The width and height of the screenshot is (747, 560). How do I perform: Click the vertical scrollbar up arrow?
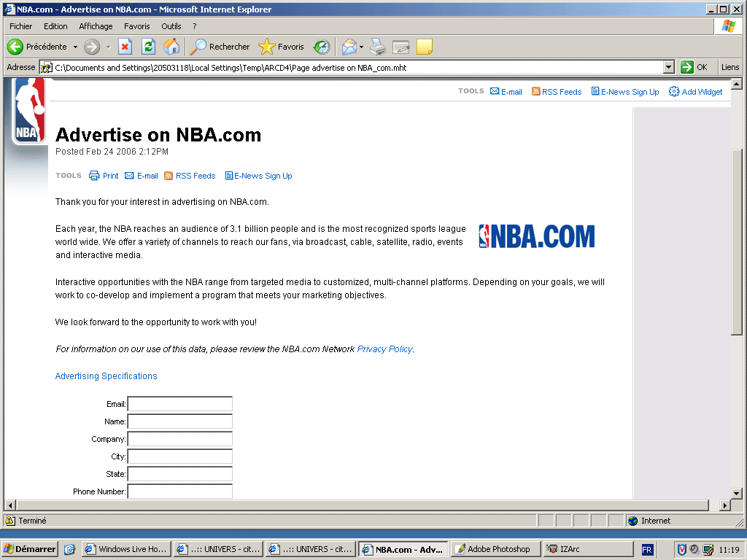[x=737, y=85]
